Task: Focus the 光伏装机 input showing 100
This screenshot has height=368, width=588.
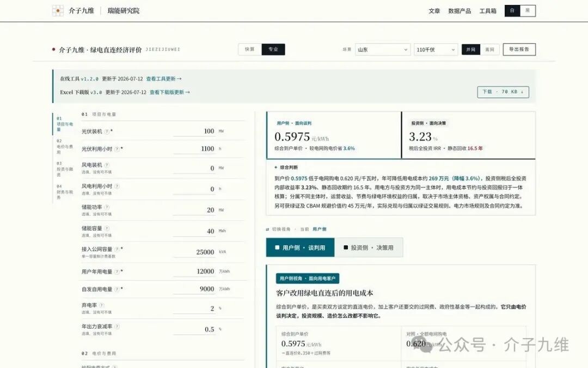Action: [194, 131]
